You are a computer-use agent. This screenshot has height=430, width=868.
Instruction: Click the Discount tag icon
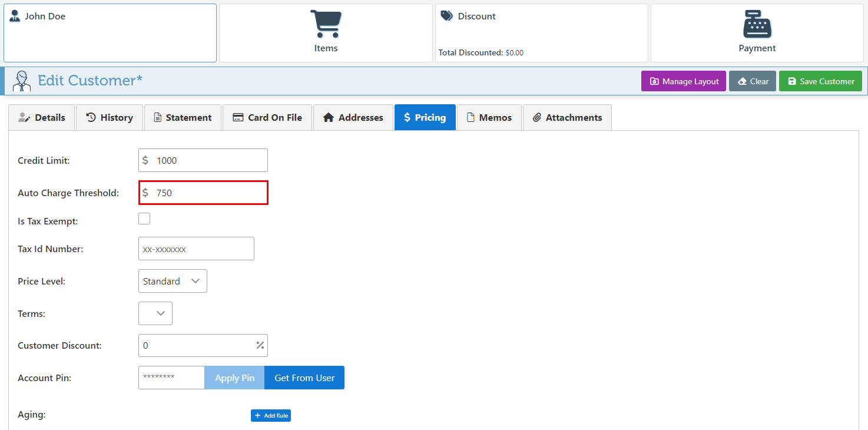point(446,16)
